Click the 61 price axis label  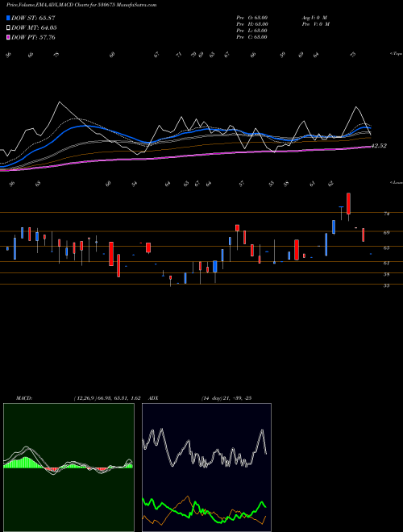386,263
